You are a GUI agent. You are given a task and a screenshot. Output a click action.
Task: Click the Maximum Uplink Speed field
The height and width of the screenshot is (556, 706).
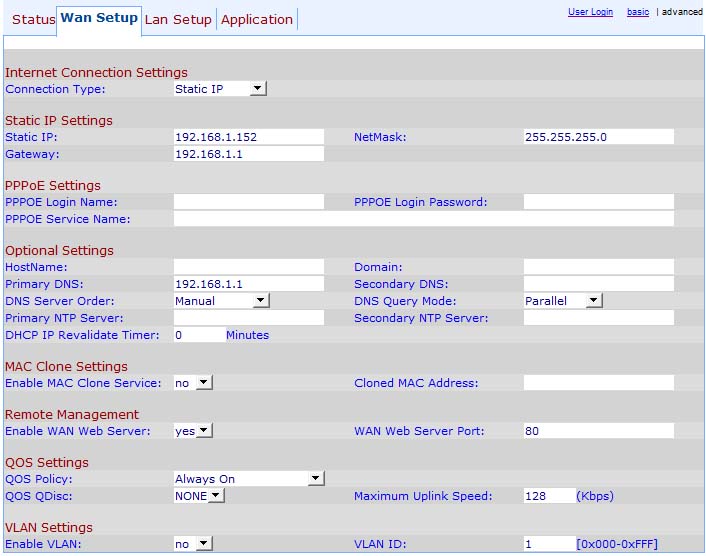click(x=549, y=496)
